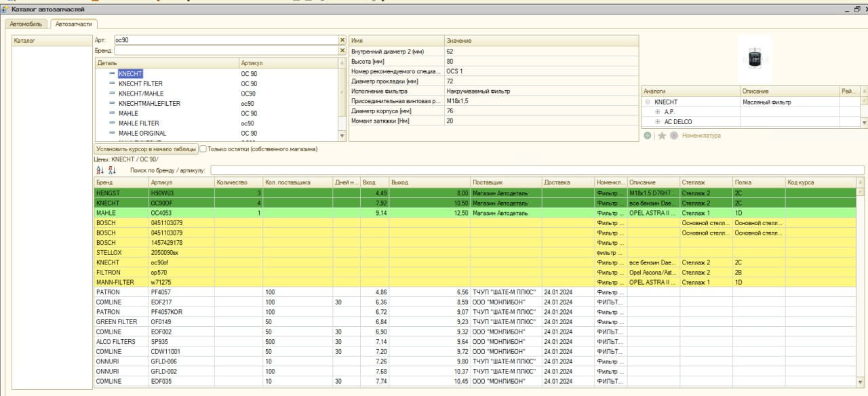Image resolution: width=868 pixels, height=396 pixels.
Task: Sort price table ascending A-Я
Action: (100, 170)
